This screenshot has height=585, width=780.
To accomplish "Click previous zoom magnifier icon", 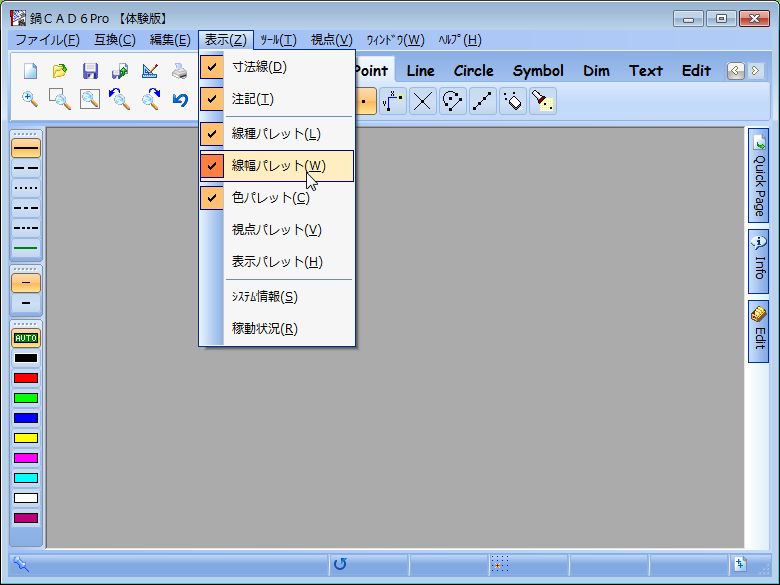I will [x=120, y=99].
